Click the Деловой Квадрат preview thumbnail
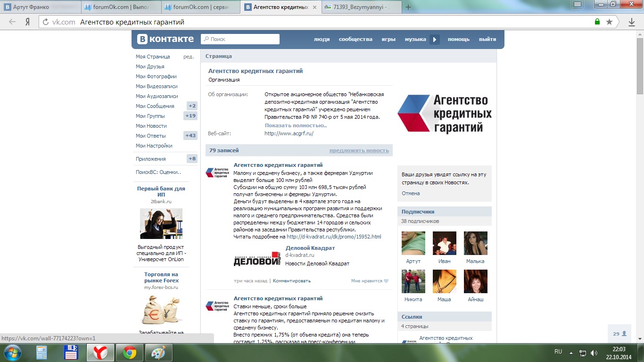 257,259
